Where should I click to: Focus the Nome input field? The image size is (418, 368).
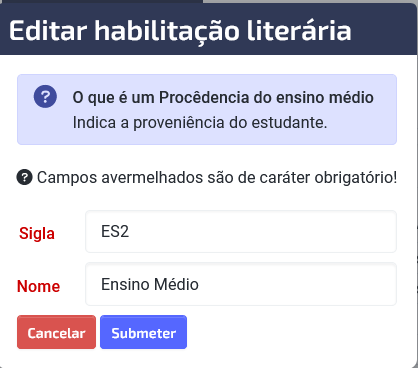241,284
